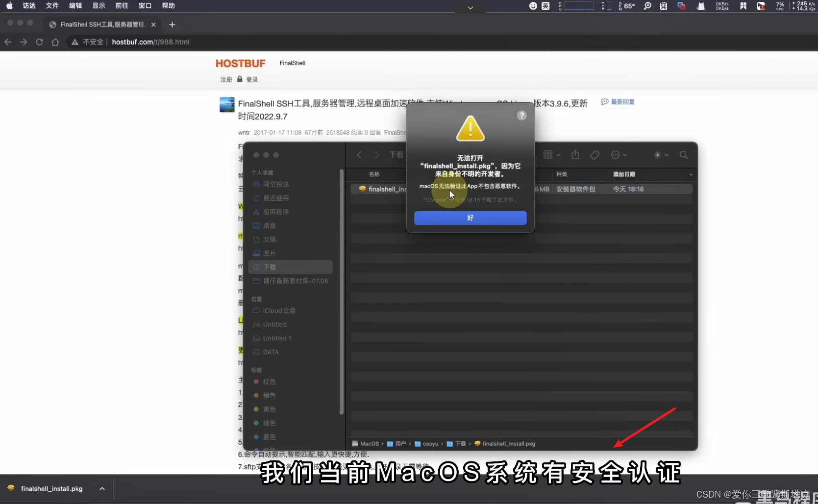The height and width of the screenshot is (504, 818).
Task: Click the help question-mark icon in the warning dialog
Action: (x=521, y=116)
